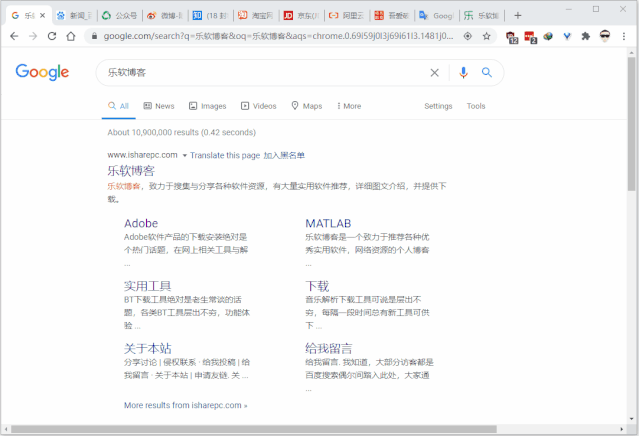Viewport: 639px width, 436px height.
Task: Select the All search filter
Action: point(119,106)
